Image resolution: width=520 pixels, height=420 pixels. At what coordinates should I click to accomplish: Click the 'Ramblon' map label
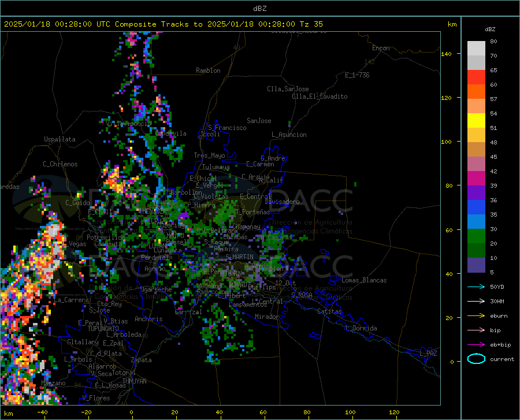tap(208, 70)
